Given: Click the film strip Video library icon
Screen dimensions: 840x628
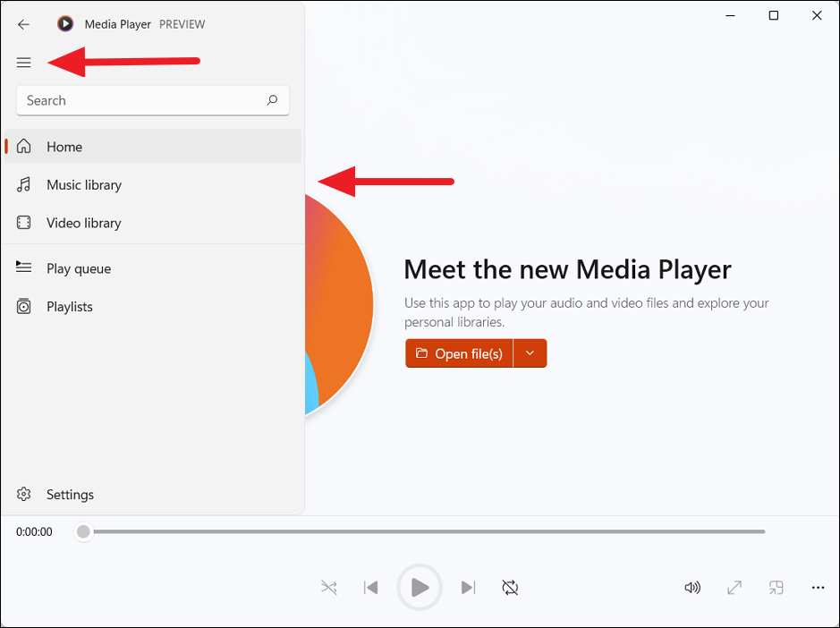Looking at the screenshot, I should pyautogui.click(x=23, y=223).
